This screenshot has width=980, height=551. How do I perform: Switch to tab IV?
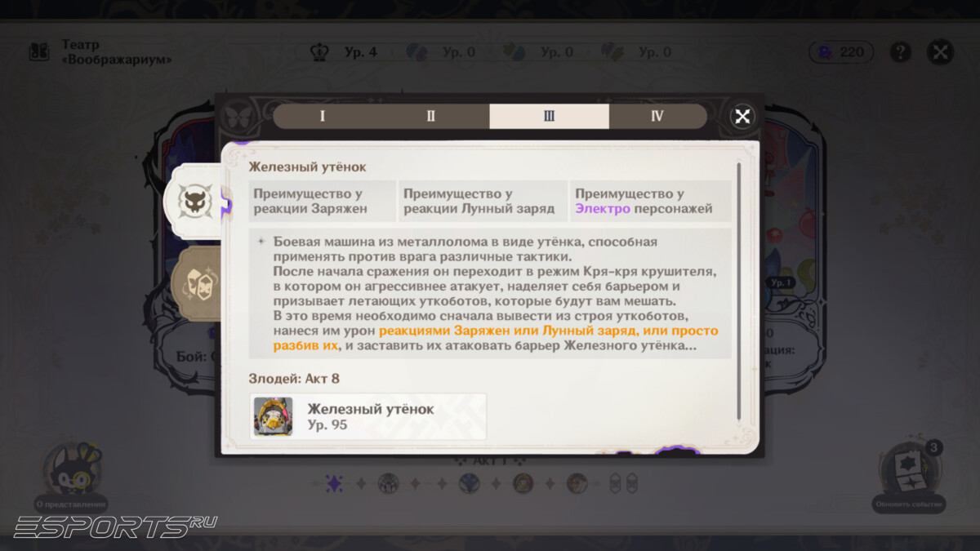tap(658, 116)
